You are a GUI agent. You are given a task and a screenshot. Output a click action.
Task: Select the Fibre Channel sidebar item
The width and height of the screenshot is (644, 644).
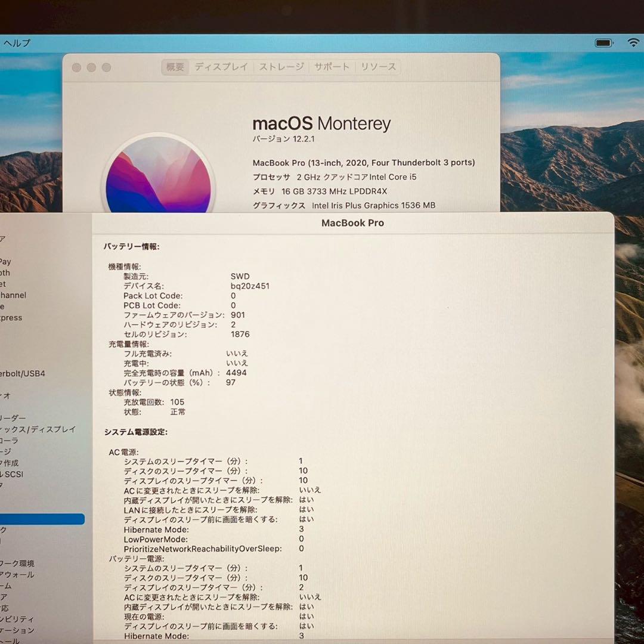[13, 295]
